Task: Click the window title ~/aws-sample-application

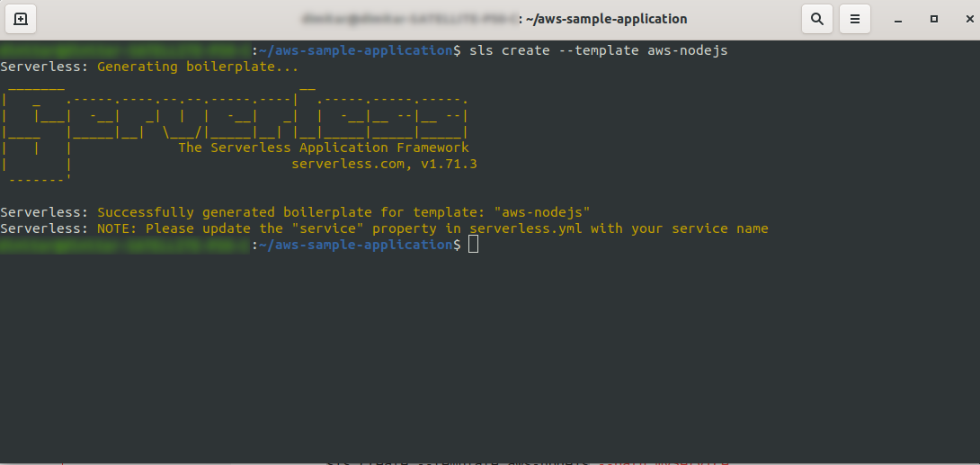Action: 606,20
